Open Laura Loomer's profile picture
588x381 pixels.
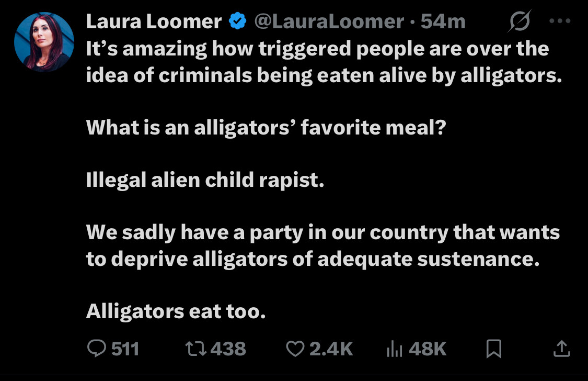(44, 42)
